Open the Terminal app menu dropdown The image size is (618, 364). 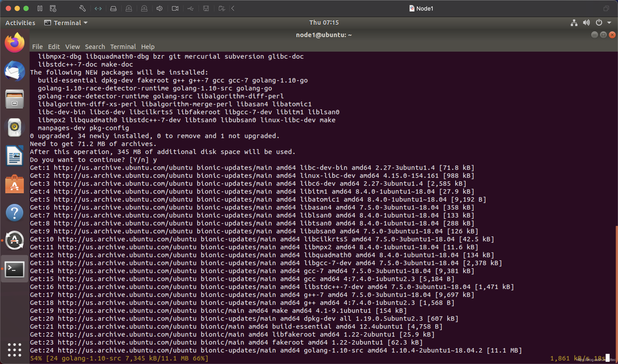[66, 23]
